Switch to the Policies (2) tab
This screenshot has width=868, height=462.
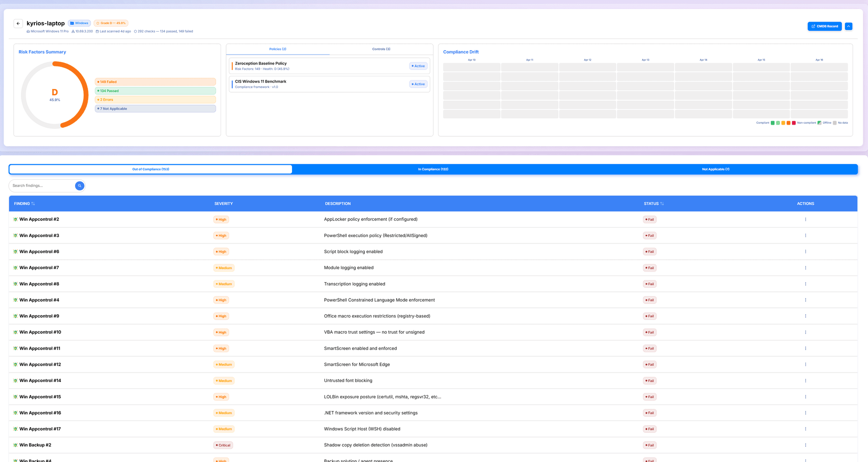pos(278,49)
